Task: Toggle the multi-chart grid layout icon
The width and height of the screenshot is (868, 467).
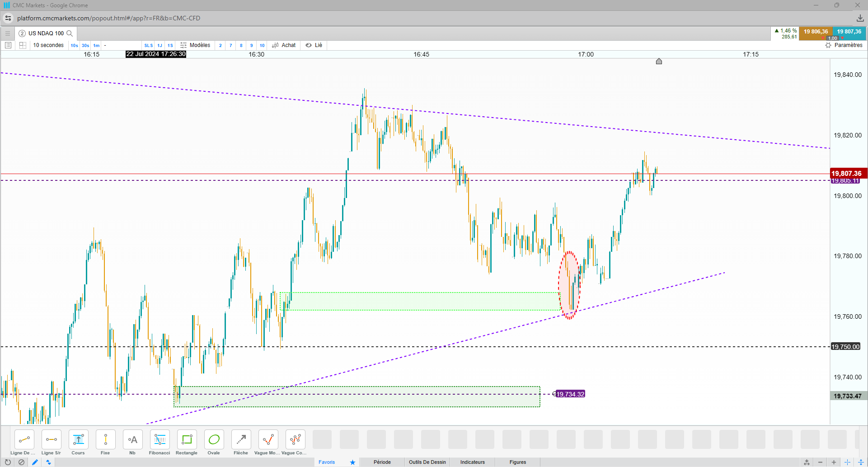Action: coord(23,45)
